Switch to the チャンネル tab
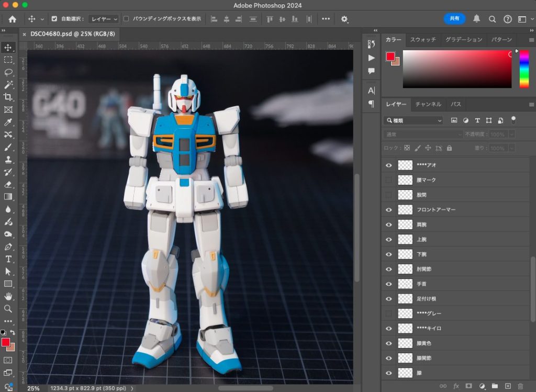This screenshot has height=392, width=536. click(x=428, y=104)
